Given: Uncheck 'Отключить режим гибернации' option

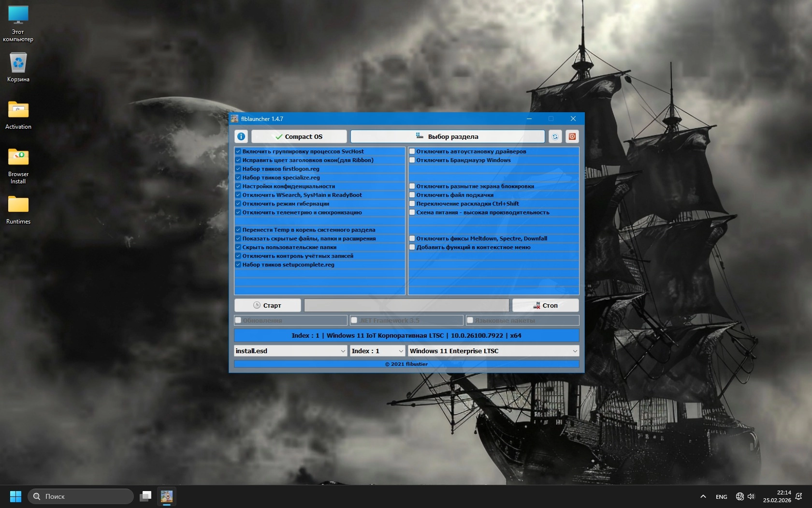Looking at the screenshot, I should (238, 204).
